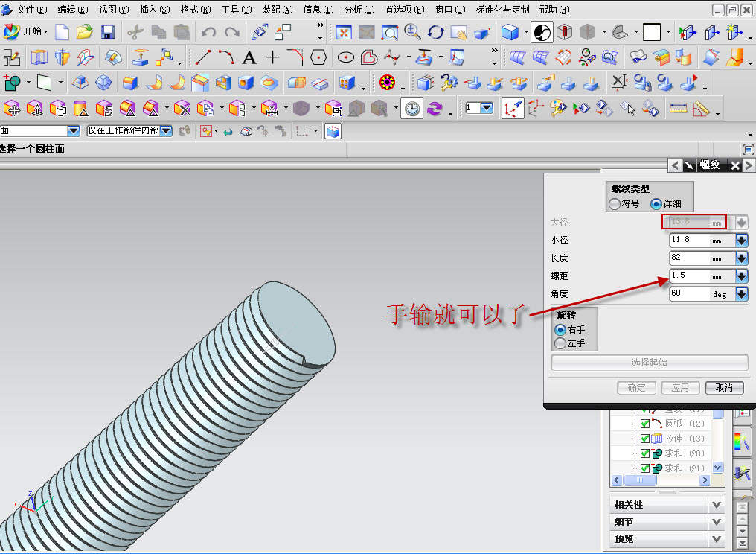Open 长度 field dropdown arrow
756x554 pixels.
tap(741, 258)
